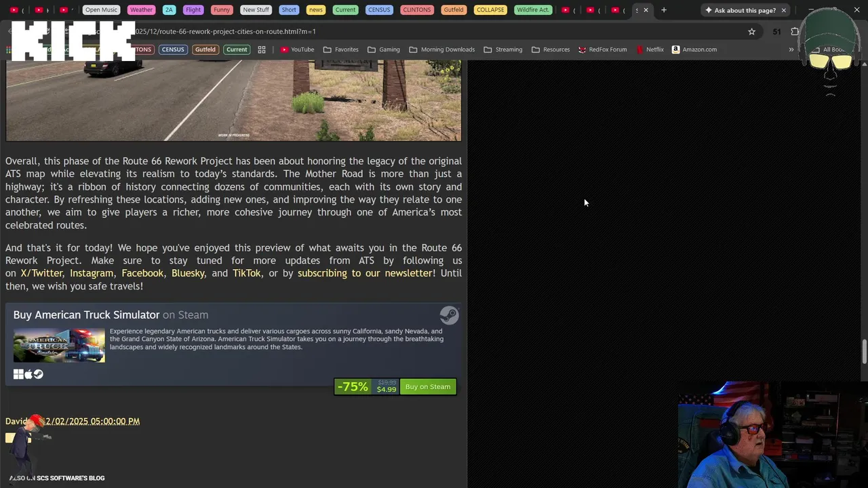Image resolution: width=868 pixels, height=488 pixels.
Task: Expand the Wildfire Act. tab group
Action: pos(532,10)
